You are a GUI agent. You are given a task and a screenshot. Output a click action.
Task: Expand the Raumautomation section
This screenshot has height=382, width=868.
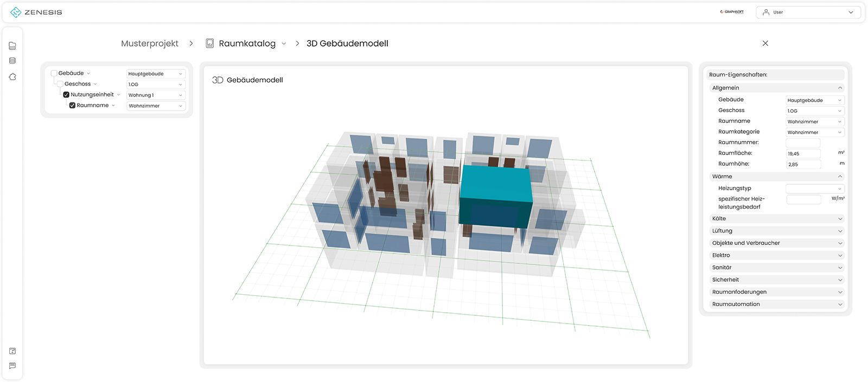[776, 305]
